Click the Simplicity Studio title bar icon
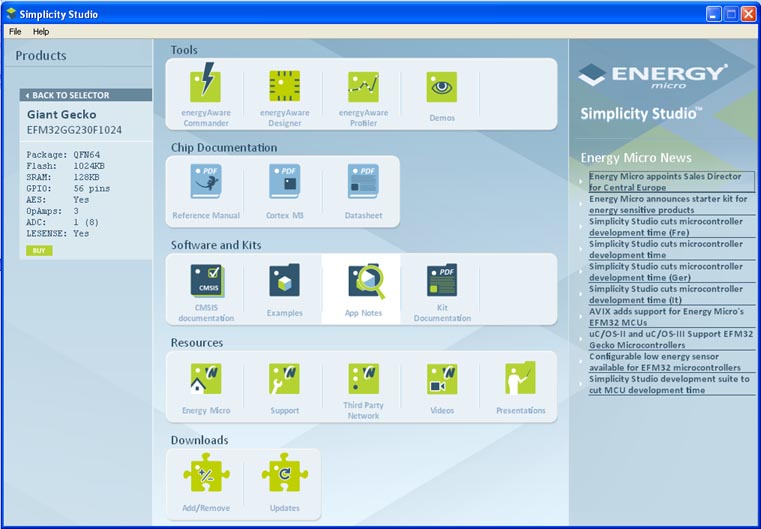The image size is (761, 529). click(x=11, y=14)
